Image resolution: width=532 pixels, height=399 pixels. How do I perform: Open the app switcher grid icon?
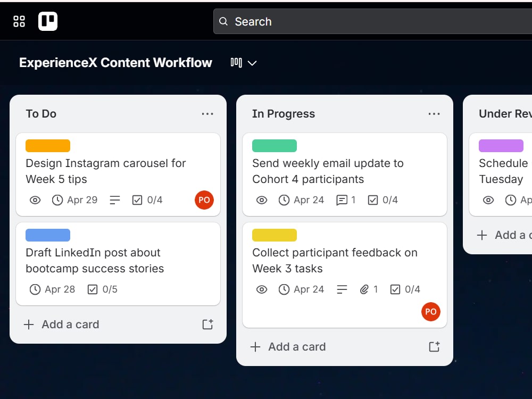click(19, 21)
